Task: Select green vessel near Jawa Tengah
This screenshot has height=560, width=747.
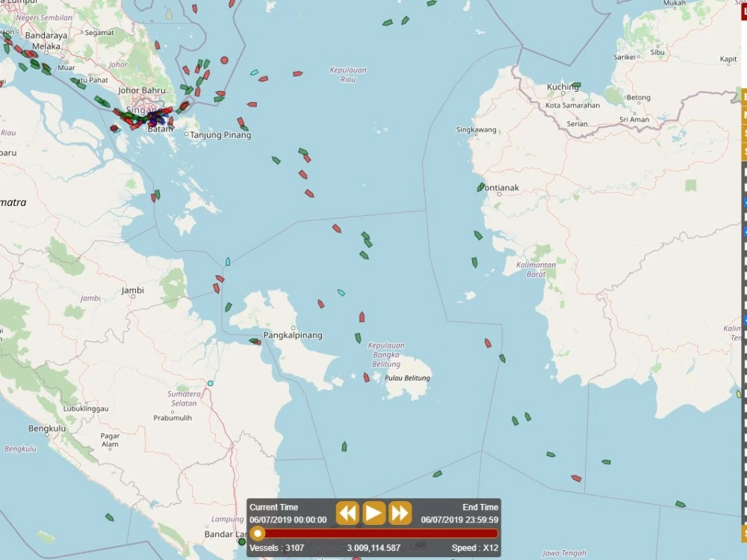Action: point(681,504)
